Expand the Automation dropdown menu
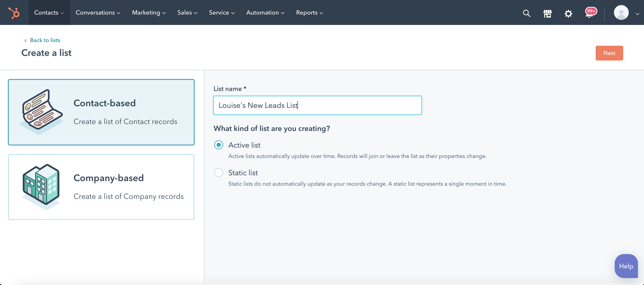The height and width of the screenshot is (285, 644). tap(265, 12)
